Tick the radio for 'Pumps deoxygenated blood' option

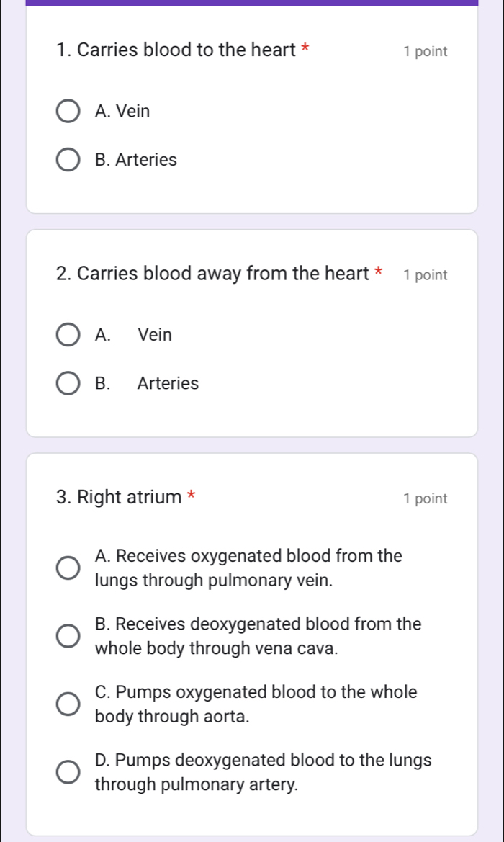click(68, 772)
